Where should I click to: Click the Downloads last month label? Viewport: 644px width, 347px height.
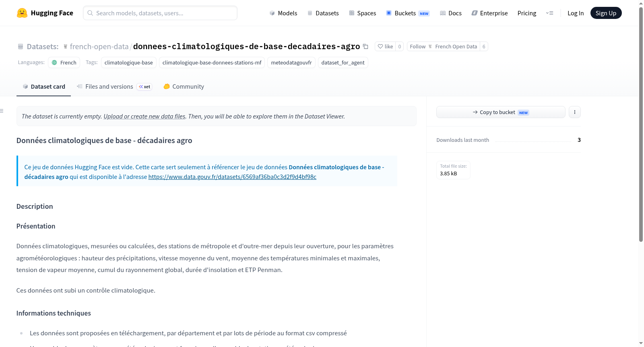[463, 140]
